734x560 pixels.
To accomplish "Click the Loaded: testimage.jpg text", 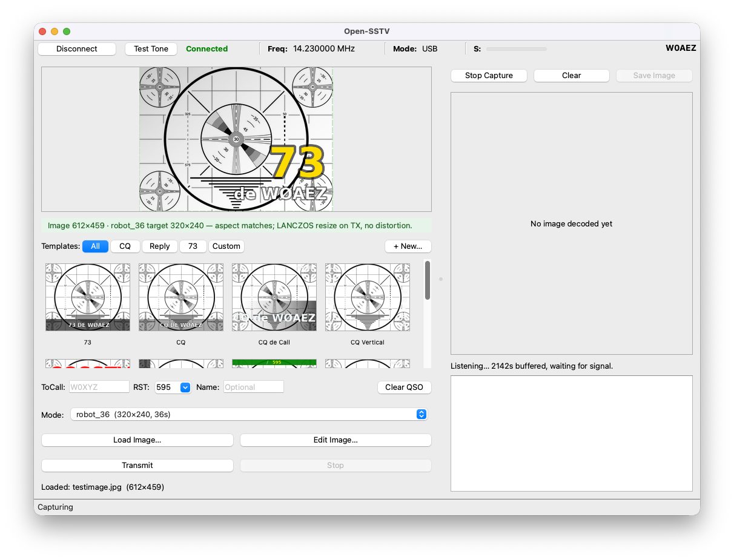I will pos(103,487).
